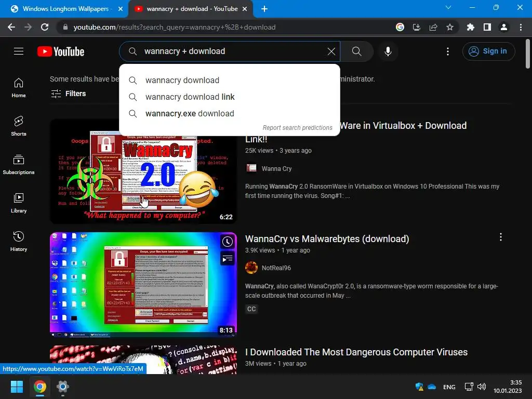Screen dimensions: 532x399
Task: Open Shorts in the sidebar
Action: pos(19,126)
